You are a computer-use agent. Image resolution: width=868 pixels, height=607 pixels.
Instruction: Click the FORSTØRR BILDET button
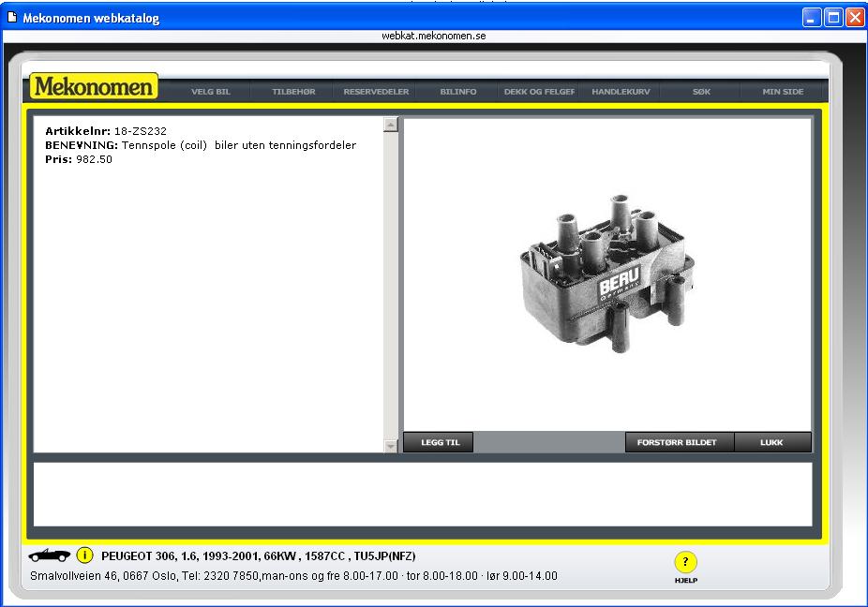[680, 442]
